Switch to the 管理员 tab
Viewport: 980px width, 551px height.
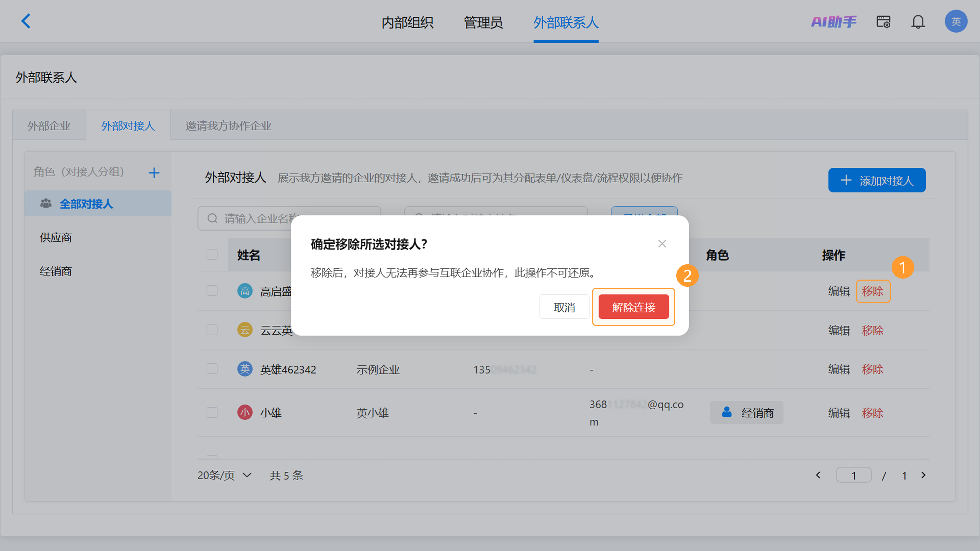[483, 22]
